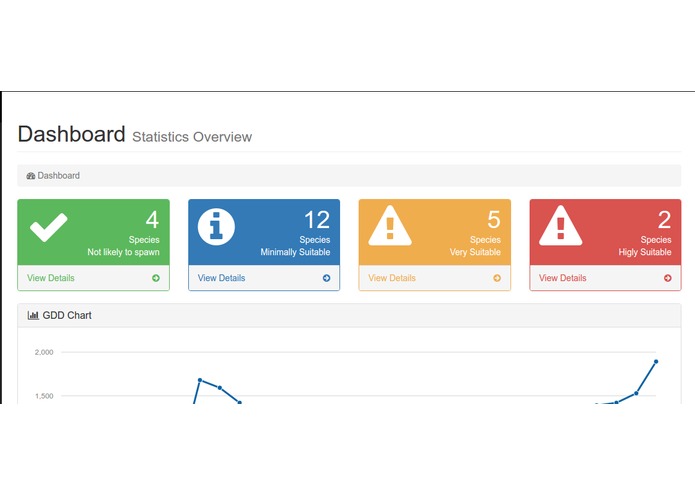Click the 'GDD Chart' panel title

(67, 315)
